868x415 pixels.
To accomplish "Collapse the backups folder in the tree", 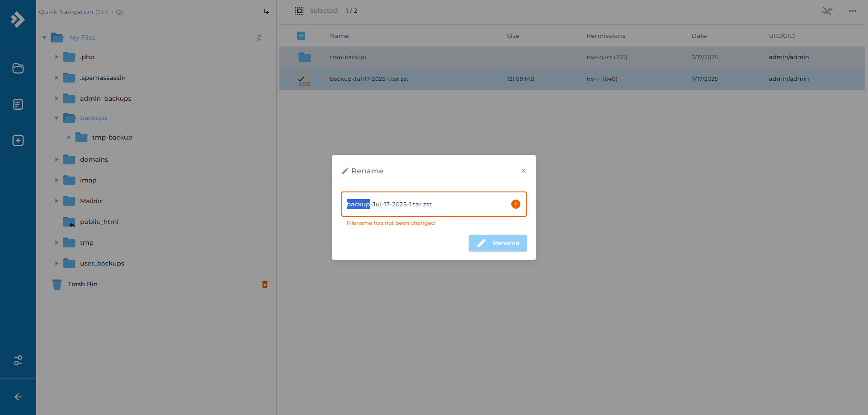I will (x=57, y=118).
